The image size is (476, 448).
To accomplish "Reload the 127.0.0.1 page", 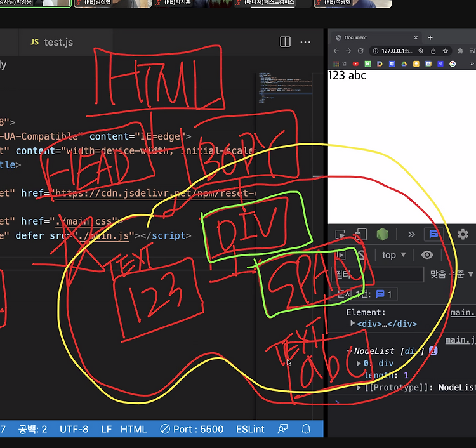I will pos(360,51).
